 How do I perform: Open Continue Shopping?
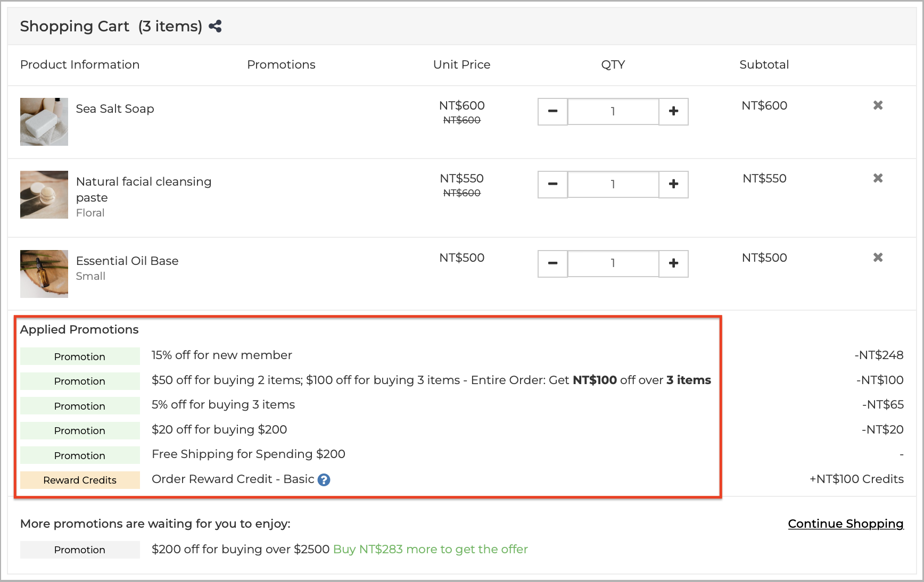click(845, 524)
